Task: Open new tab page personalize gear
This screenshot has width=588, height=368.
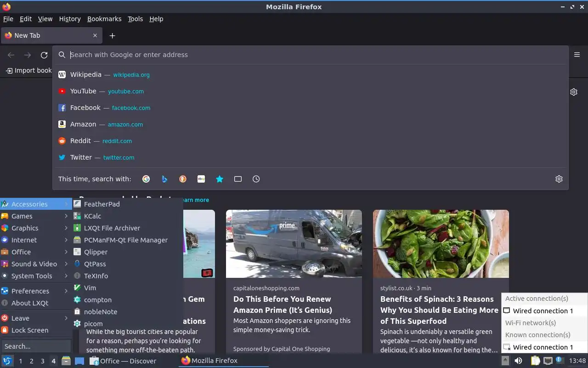Action: 574,92
